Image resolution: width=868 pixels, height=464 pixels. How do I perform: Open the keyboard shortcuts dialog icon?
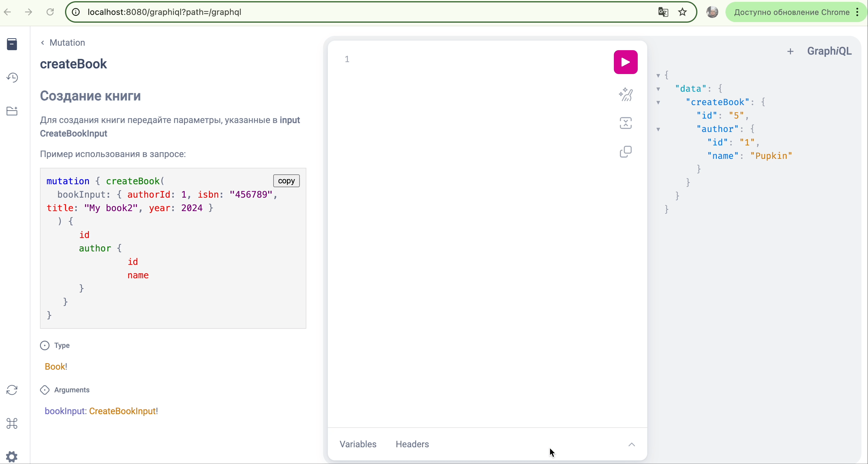(12, 423)
